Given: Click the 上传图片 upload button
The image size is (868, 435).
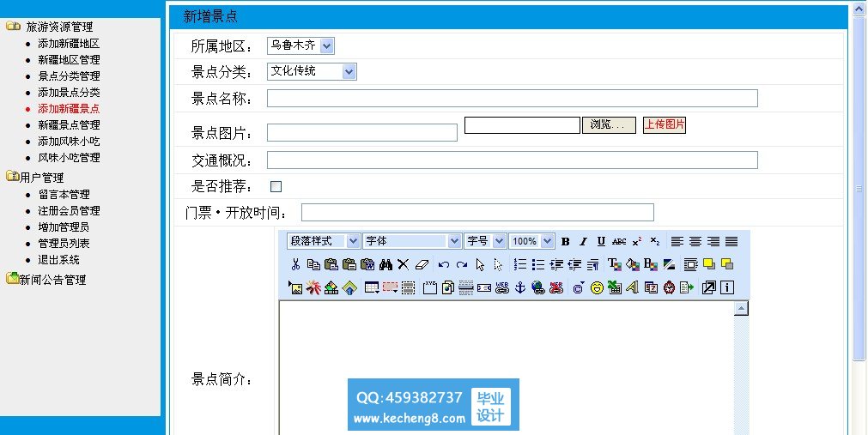Looking at the screenshot, I should pyautogui.click(x=665, y=124).
